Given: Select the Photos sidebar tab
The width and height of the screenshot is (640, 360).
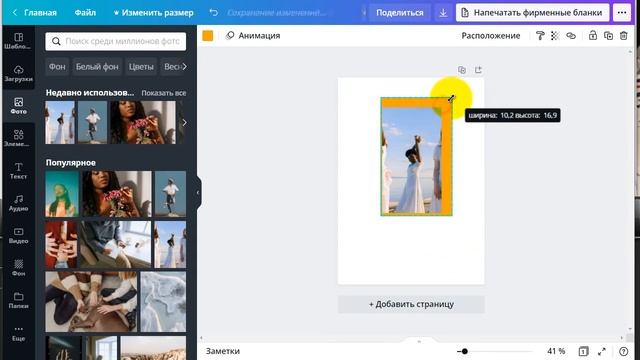Looking at the screenshot, I should pos(18,106).
